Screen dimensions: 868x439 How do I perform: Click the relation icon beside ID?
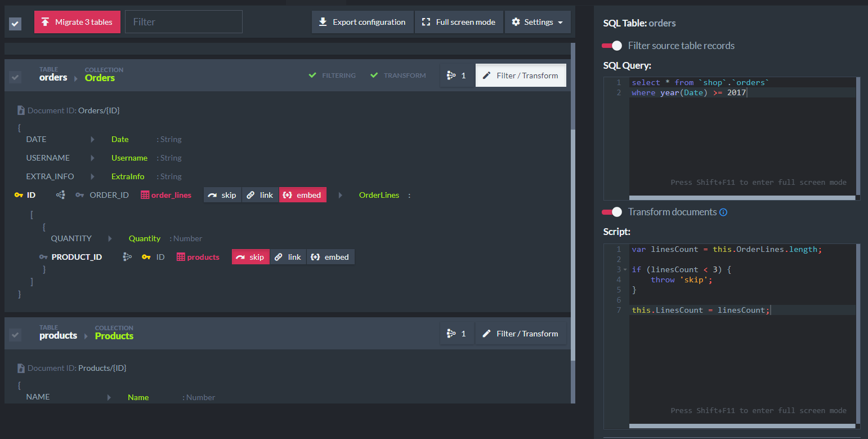point(61,195)
